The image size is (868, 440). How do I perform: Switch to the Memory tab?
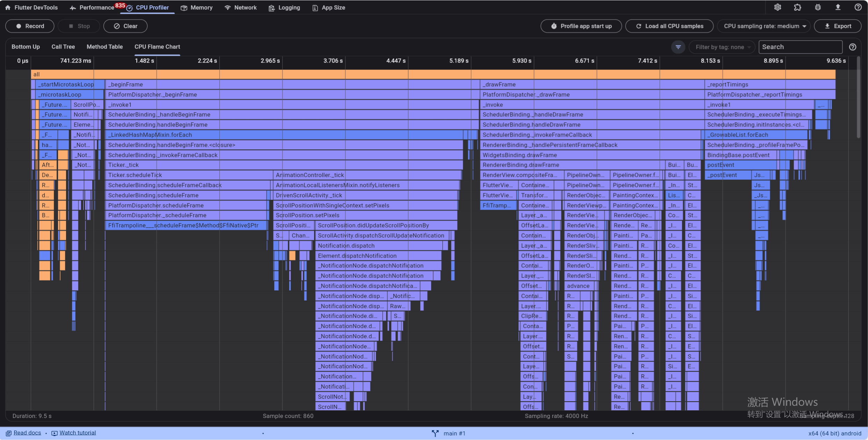pos(197,8)
